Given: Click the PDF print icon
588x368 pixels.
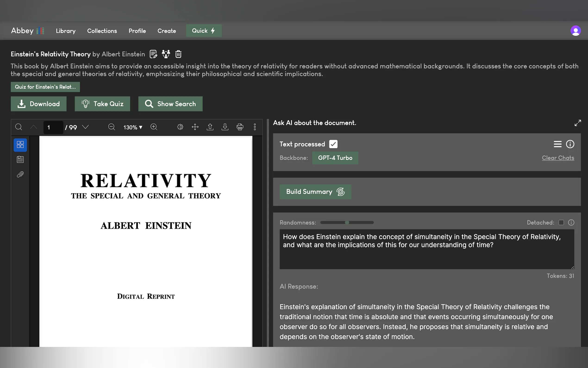Looking at the screenshot, I should [240, 127].
